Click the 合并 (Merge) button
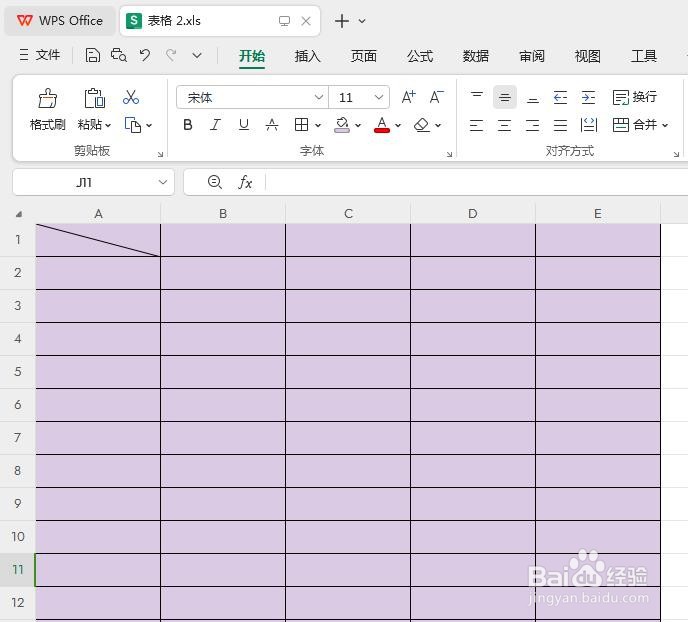This screenshot has height=622, width=688. tap(635, 125)
